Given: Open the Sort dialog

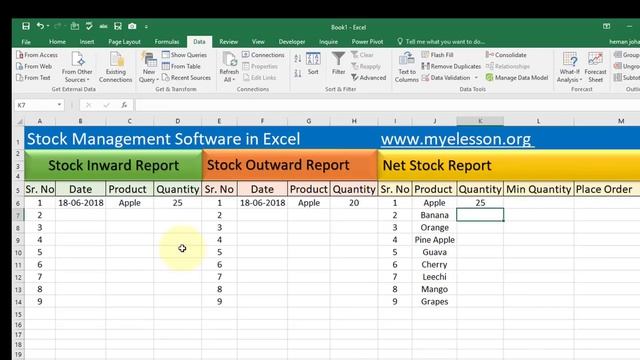Looking at the screenshot, I should pyautogui.click(x=313, y=64).
